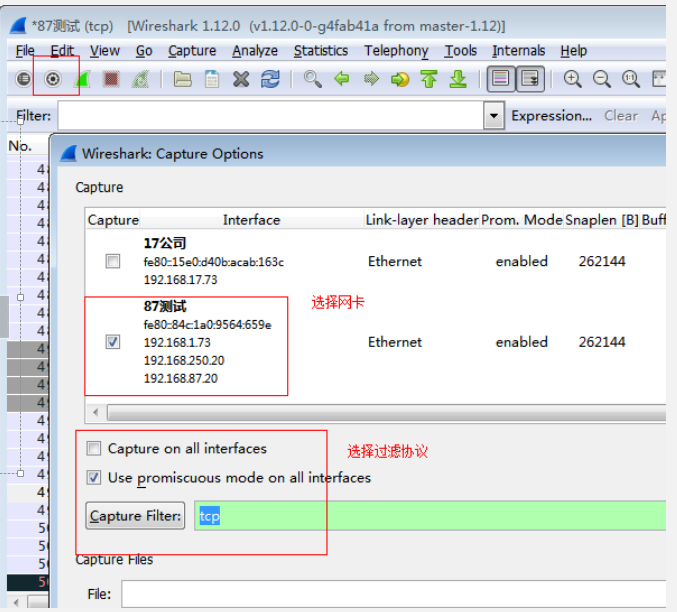Click address 192.168.250.20

tap(184, 360)
